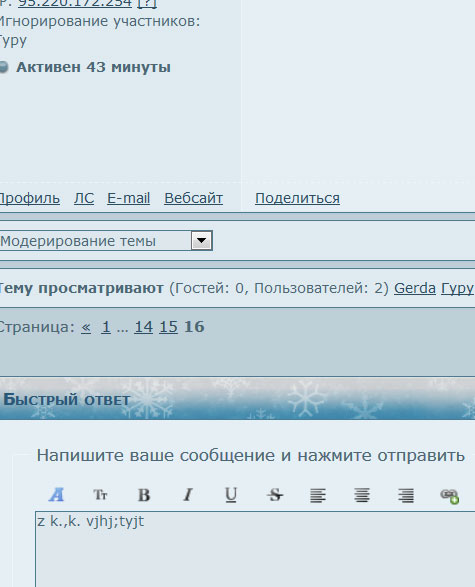Click the ЛС private message link
Screen dimensions: 475x587
84,198
